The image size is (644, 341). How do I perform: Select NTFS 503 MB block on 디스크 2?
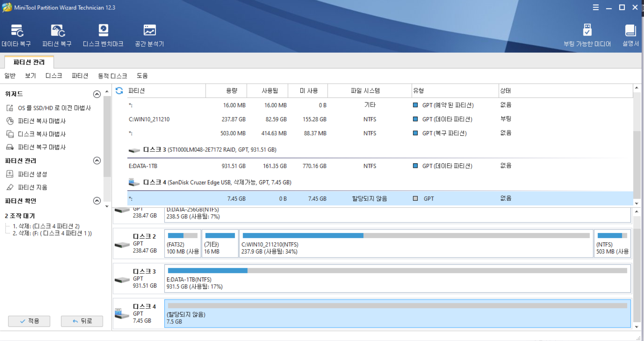coord(613,243)
